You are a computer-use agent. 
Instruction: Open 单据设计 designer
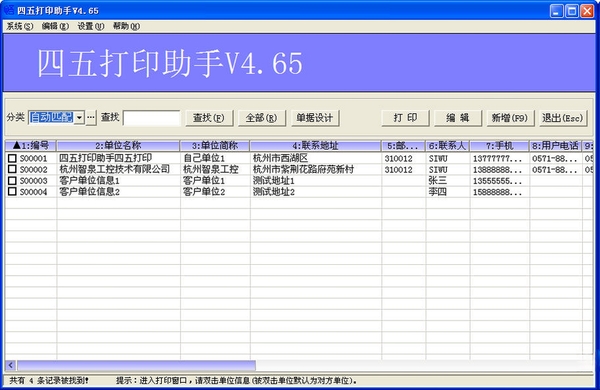coord(315,118)
